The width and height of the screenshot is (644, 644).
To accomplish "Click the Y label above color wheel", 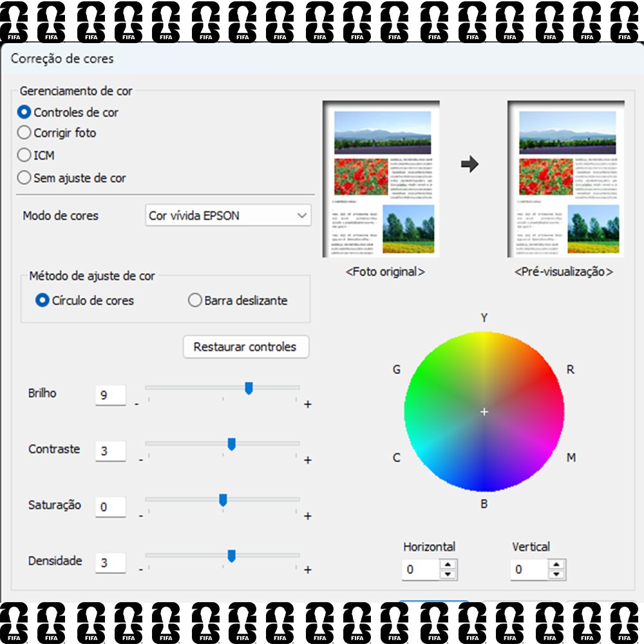I will (484, 317).
